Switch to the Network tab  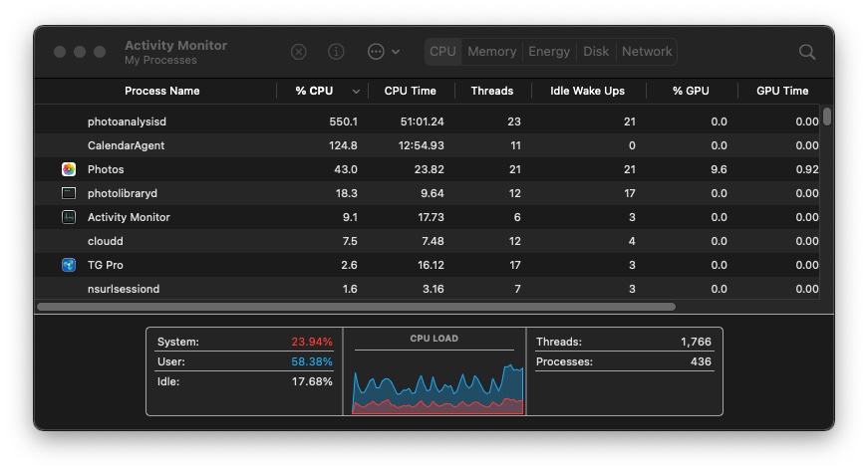tap(647, 52)
